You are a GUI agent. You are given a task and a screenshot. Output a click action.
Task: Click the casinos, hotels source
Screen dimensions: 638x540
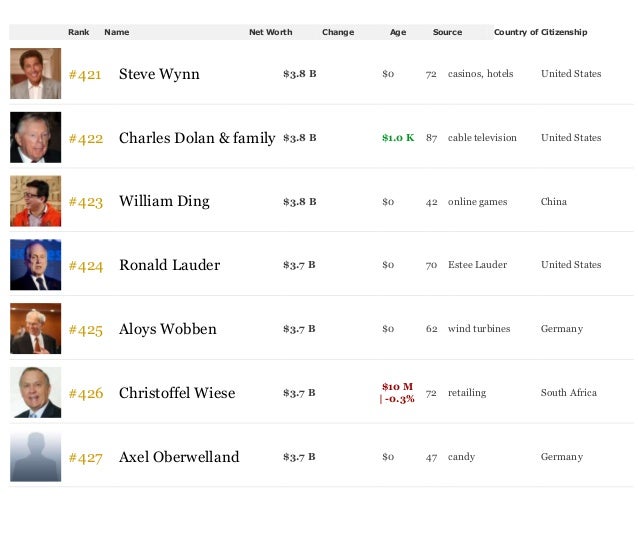(481, 74)
